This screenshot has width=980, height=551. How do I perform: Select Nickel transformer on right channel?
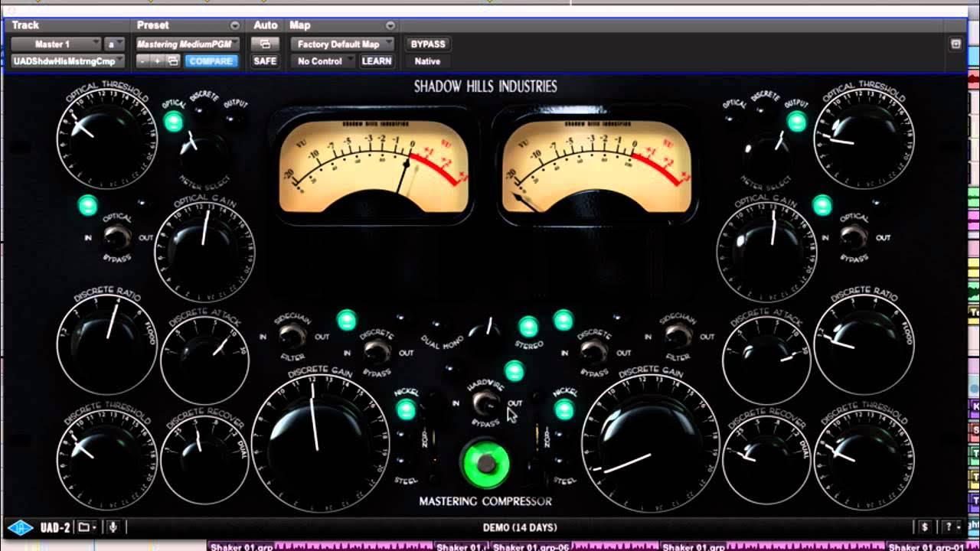click(564, 409)
